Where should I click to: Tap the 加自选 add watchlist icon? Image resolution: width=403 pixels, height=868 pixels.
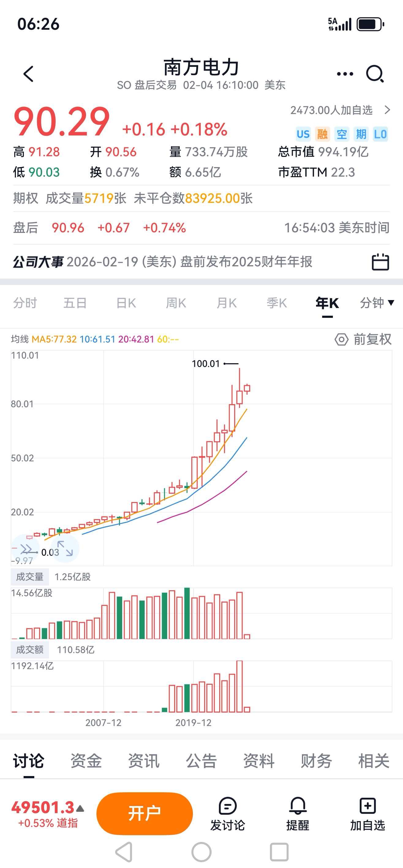[367, 814]
